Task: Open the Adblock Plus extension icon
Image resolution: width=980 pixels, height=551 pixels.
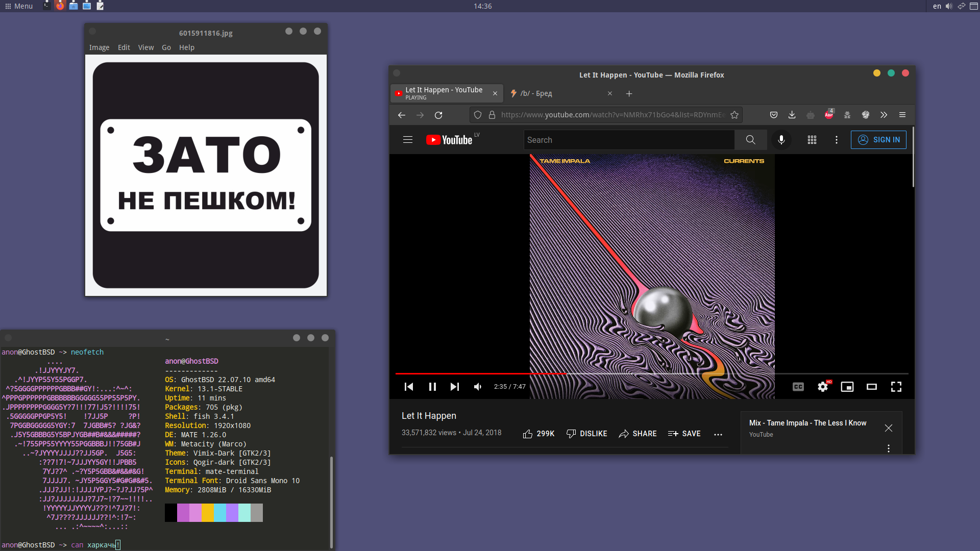Action: coord(829,115)
